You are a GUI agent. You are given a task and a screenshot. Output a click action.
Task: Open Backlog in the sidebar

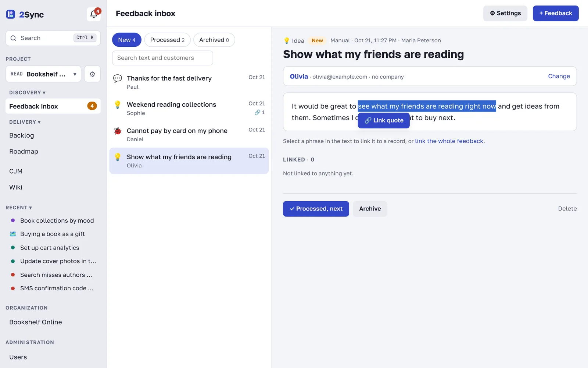click(22, 135)
